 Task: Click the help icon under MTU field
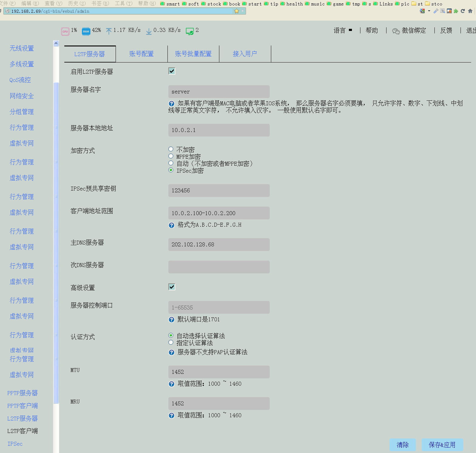point(171,384)
